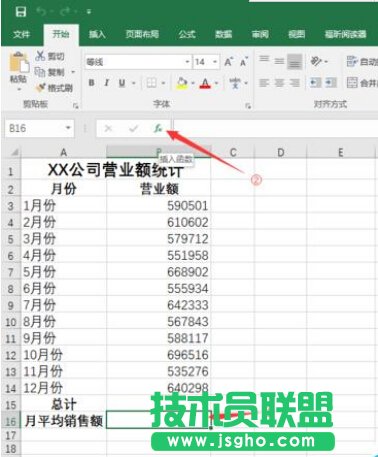Select middle vertical alignment icon
This screenshot has width=378, height=457.
click(x=279, y=61)
